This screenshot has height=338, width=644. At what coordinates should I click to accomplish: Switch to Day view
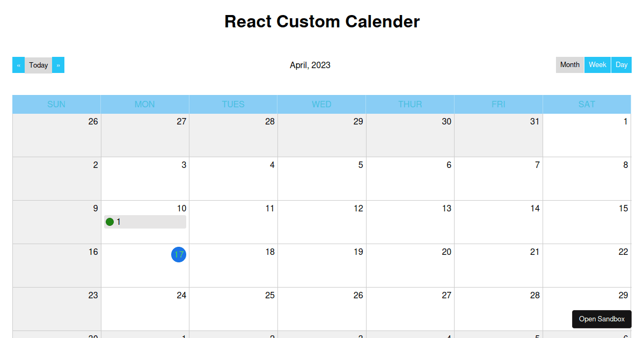point(621,65)
